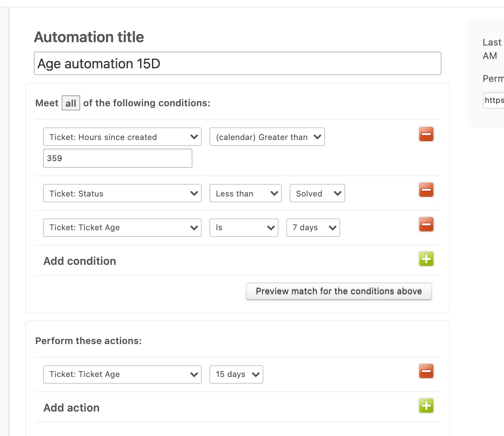Open the 15 days action value dropdown
The height and width of the screenshot is (436, 504).
(x=236, y=374)
